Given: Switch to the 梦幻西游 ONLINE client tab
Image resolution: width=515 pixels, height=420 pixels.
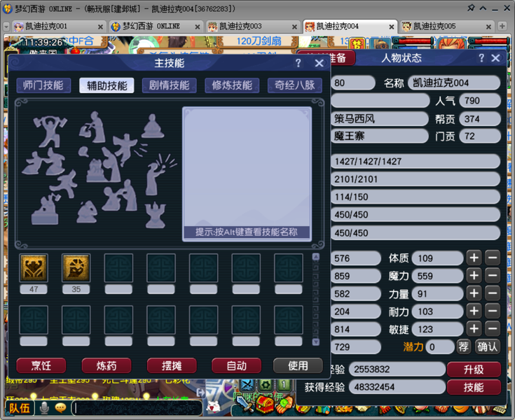Looking at the screenshot, I should tap(156, 27).
